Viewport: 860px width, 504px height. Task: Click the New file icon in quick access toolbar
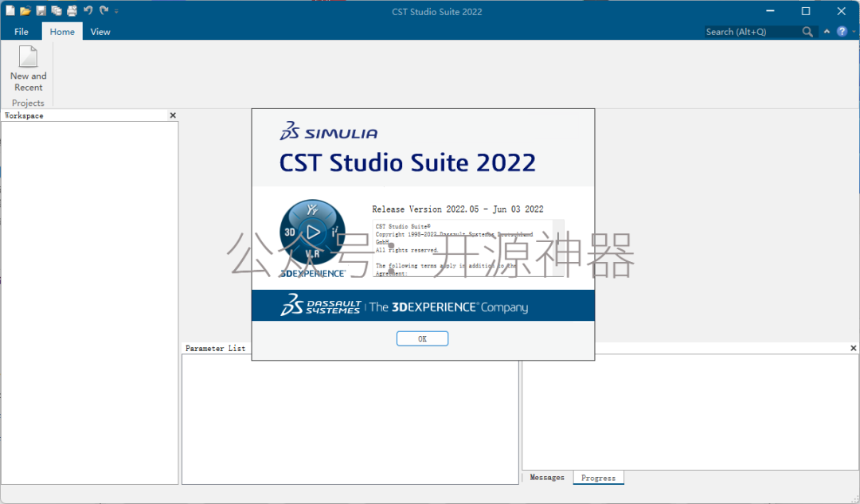[10, 10]
